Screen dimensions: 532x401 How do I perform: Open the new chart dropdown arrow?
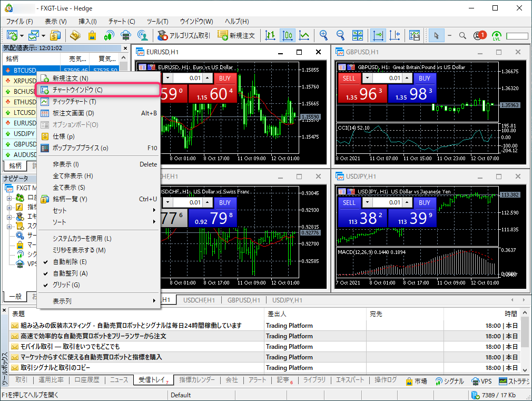tap(22, 36)
